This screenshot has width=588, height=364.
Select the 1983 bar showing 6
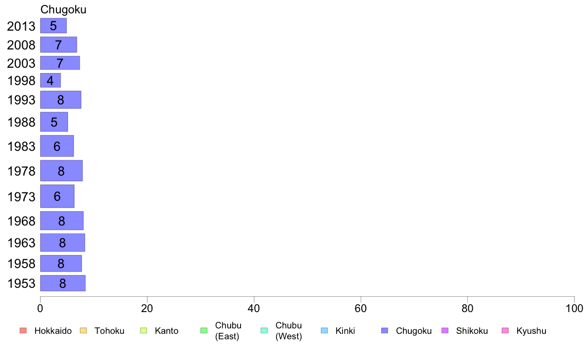click(57, 146)
